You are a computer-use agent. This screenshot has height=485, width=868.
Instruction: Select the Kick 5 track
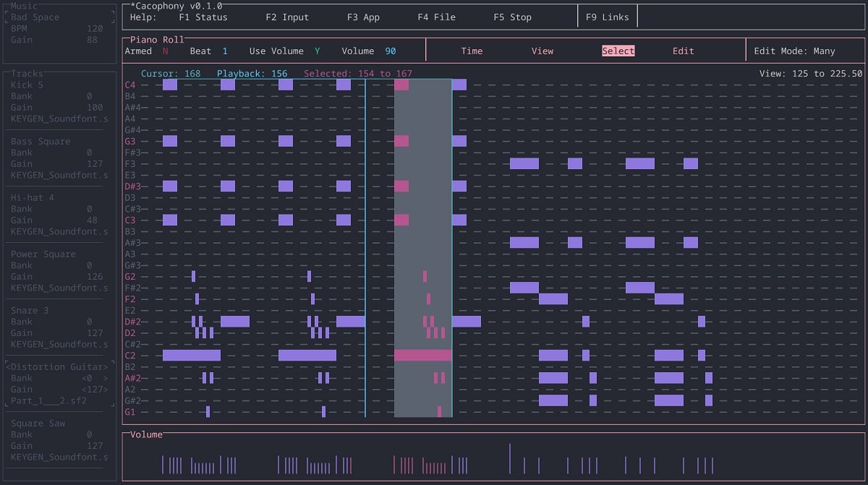click(x=27, y=85)
